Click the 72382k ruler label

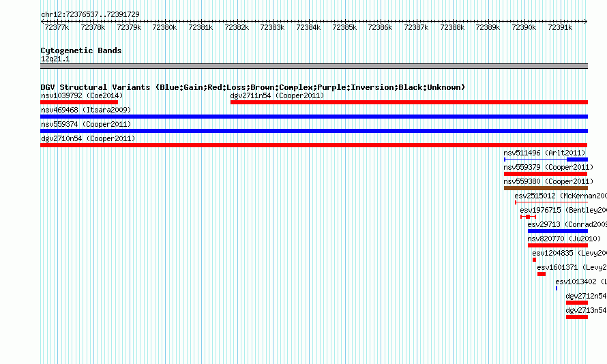point(237,27)
